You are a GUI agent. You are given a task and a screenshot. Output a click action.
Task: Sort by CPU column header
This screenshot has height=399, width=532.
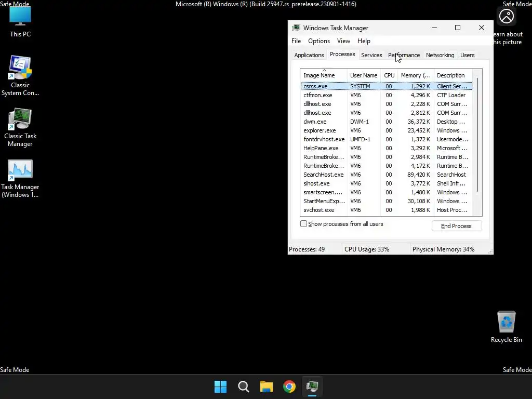pyautogui.click(x=389, y=75)
